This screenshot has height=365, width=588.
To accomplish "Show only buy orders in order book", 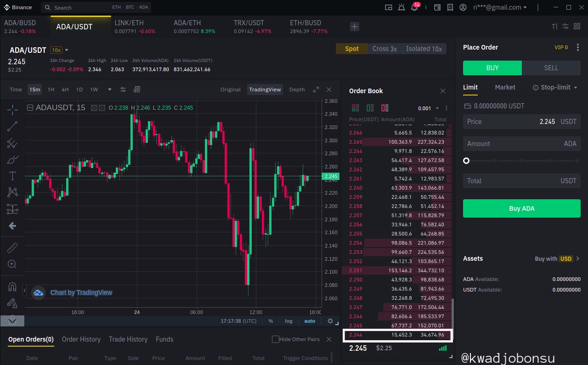I will [370, 108].
